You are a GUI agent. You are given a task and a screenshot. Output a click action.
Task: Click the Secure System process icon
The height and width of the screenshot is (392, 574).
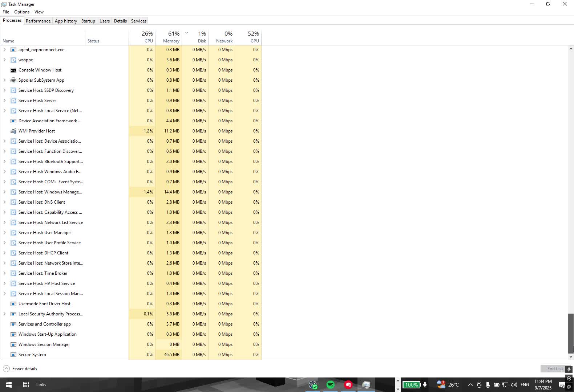click(x=13, y=355)
